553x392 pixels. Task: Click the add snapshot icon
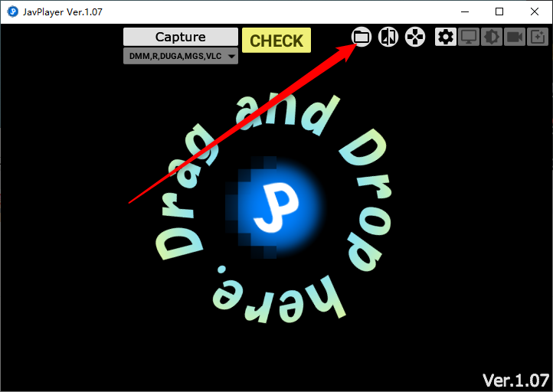pos(537,37)
